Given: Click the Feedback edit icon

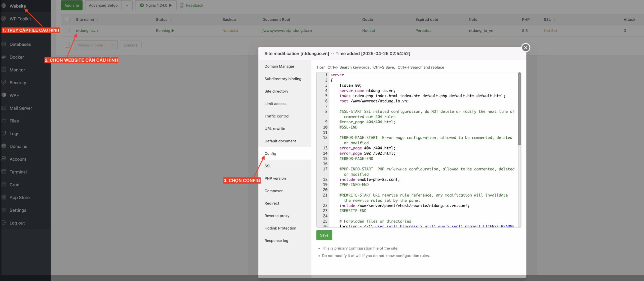Looking at the screenshot, I should pos(182,5).
